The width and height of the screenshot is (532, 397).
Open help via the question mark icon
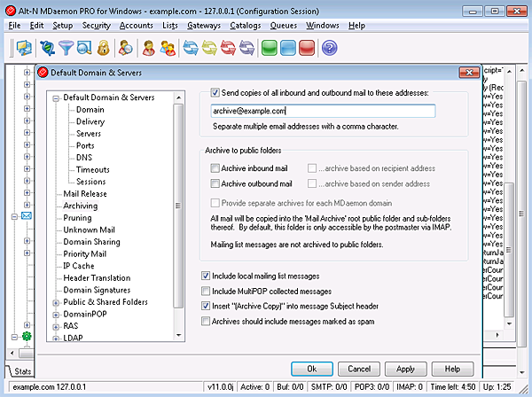[329, 48]
